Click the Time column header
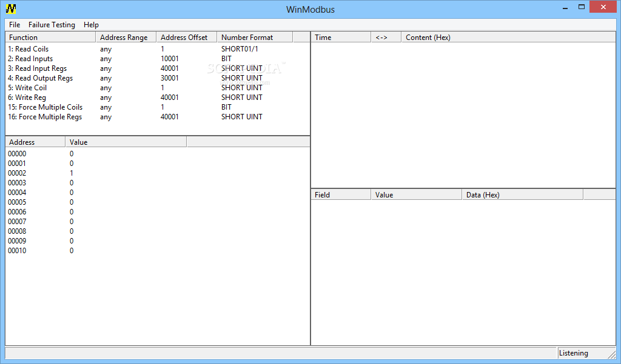This screenshot has width=621, height=364. click(341, 37)
